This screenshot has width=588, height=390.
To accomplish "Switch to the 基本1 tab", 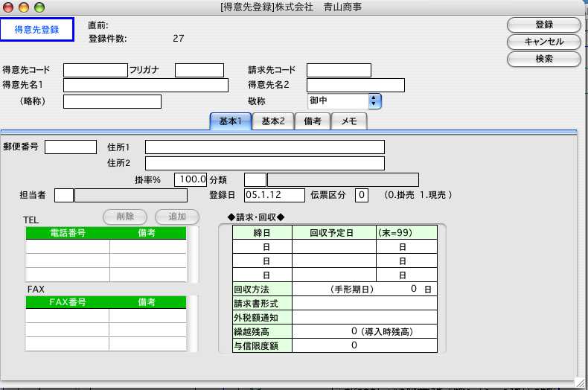I will (230, 121).
